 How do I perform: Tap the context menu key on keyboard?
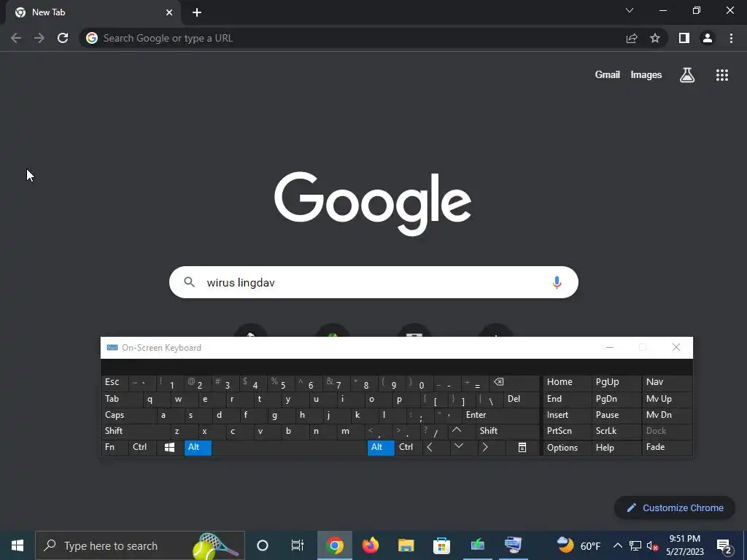coord(522,447)
